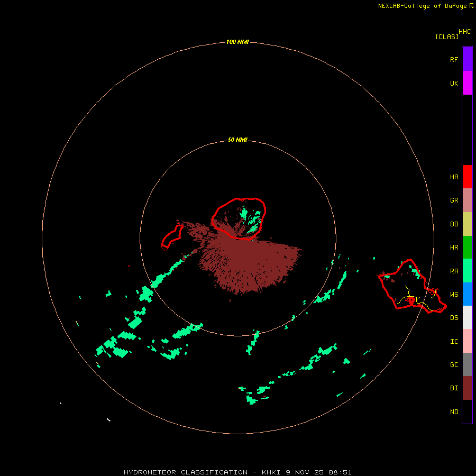This screenshot has width=476, height=476.
Task: Pick the HR dark green legend swatch
Action: pyautogui.click(x=467, y=247)
